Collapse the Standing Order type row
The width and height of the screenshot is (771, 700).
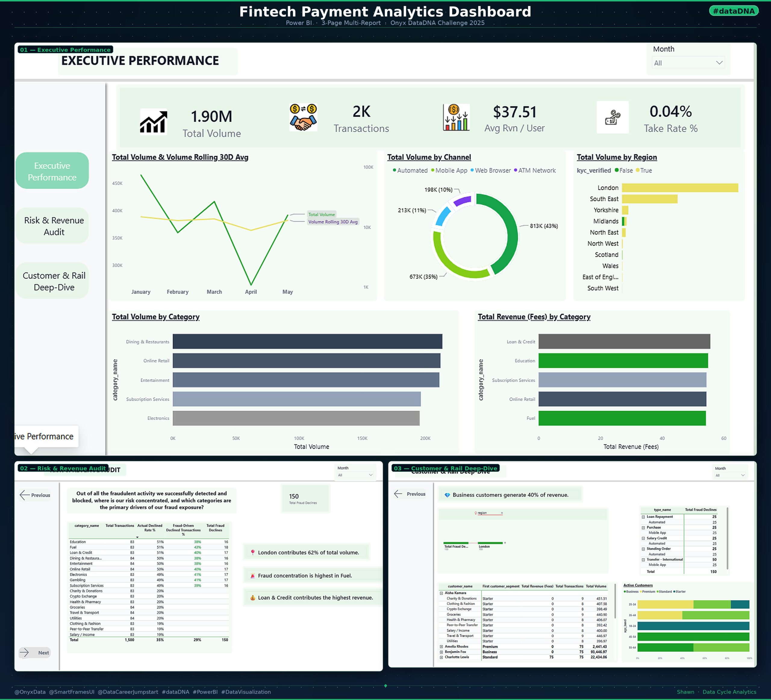click(643, 549)
